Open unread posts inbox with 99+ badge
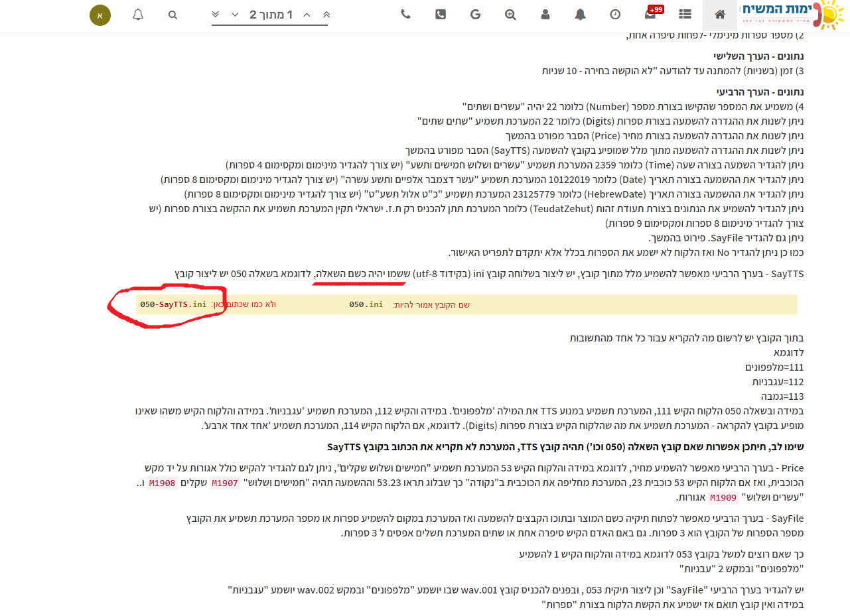Screen dimensions: 850x616 tap(651, 15)
